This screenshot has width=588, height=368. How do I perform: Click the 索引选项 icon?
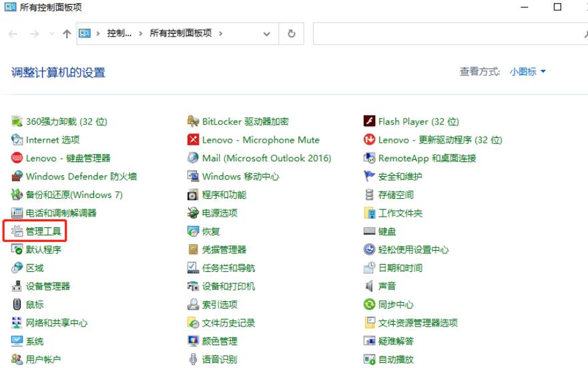point(193,304)
